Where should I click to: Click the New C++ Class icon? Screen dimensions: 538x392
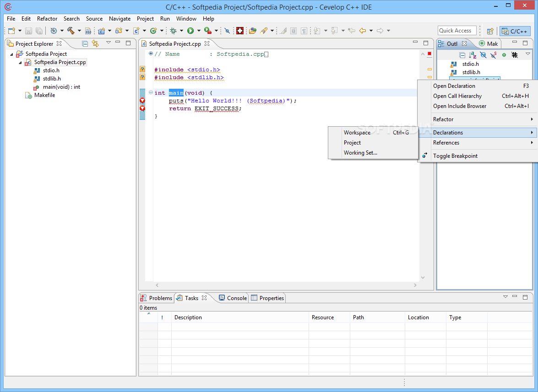coord(153,31)
